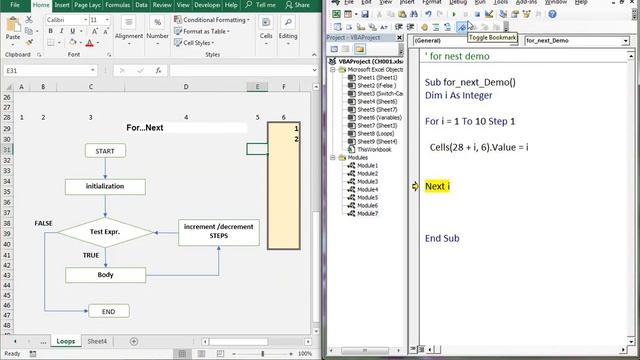Open the Formulas tab in Excel ribbon

pyautogui.click(x=117, y=5)
